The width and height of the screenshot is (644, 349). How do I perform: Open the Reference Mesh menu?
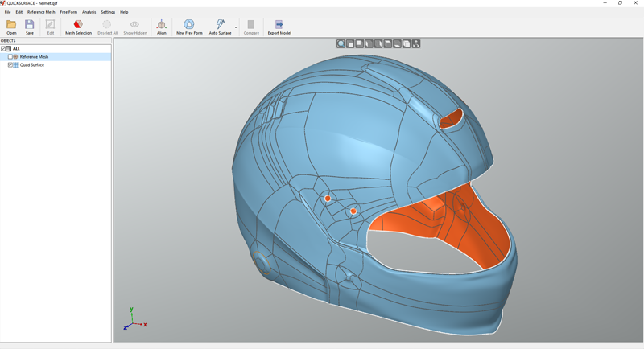click(41, 12)
